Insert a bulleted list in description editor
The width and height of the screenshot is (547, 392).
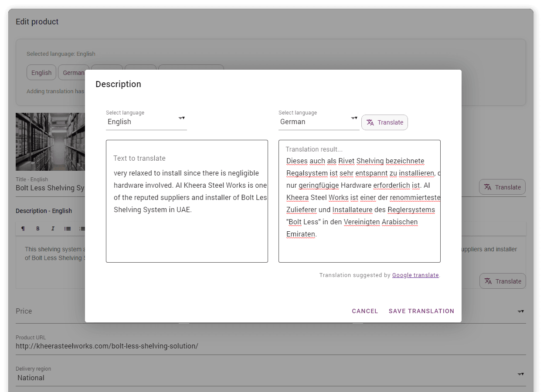pyautogui.click(x=68, y=229)
